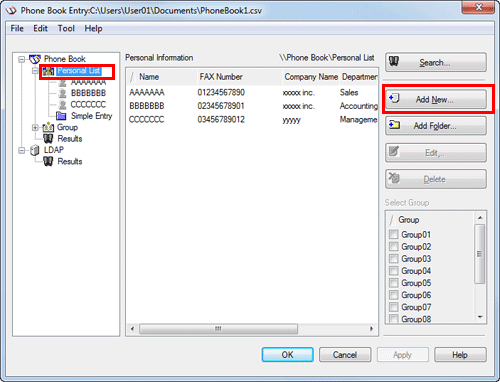Close the Phone Book Entry window

coord(478,7)
